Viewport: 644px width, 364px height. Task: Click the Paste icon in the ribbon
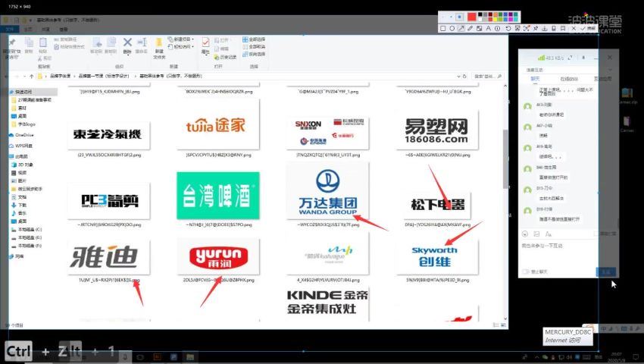coord(42,42)
